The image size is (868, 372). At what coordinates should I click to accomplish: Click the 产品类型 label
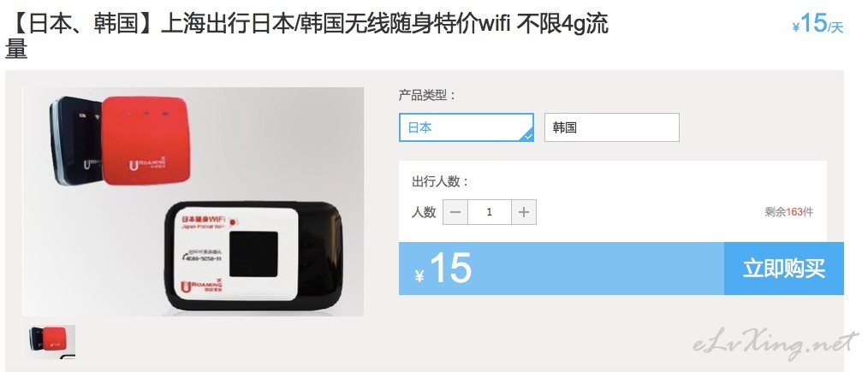427,96
